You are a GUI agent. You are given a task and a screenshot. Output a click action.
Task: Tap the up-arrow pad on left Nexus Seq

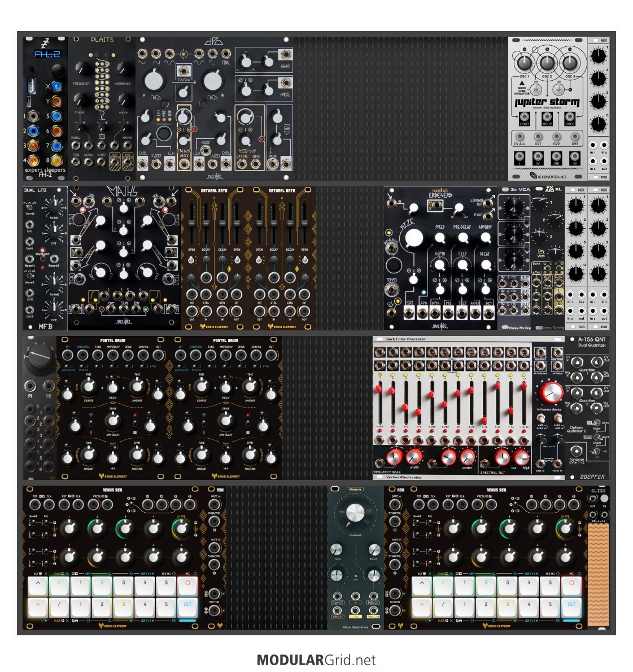pos(38,586)
